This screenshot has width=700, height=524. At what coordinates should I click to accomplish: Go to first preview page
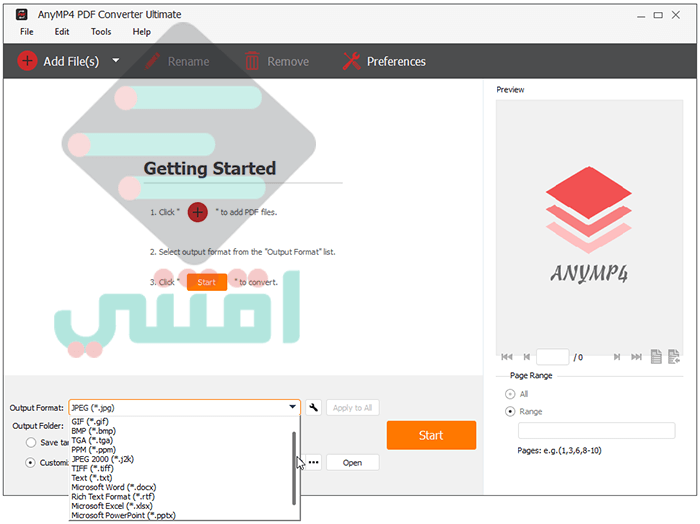point(506,357)
